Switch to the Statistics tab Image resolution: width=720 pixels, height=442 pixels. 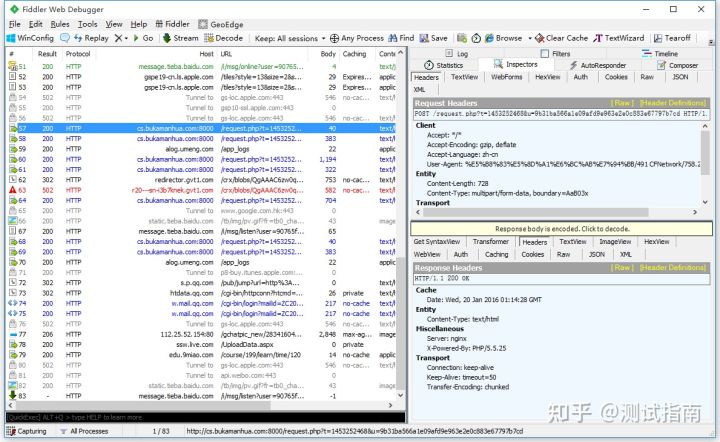click(443, 65)
